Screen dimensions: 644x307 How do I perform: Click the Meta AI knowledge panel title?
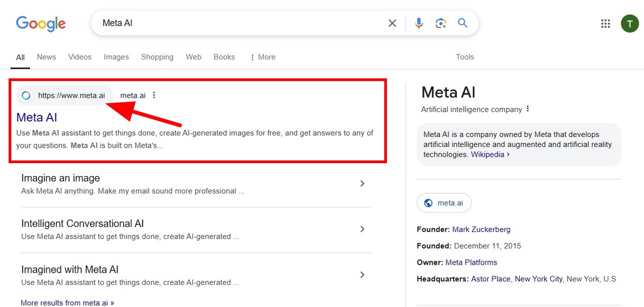[x=449, y=92]
